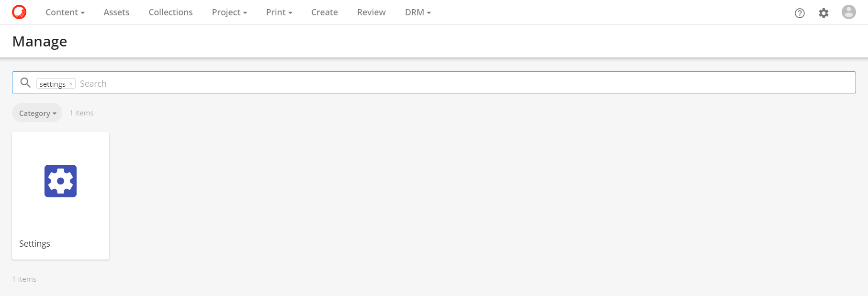Screen dimensions: 868x296
Task: Expand the Content menu
Action: point(65,12)
